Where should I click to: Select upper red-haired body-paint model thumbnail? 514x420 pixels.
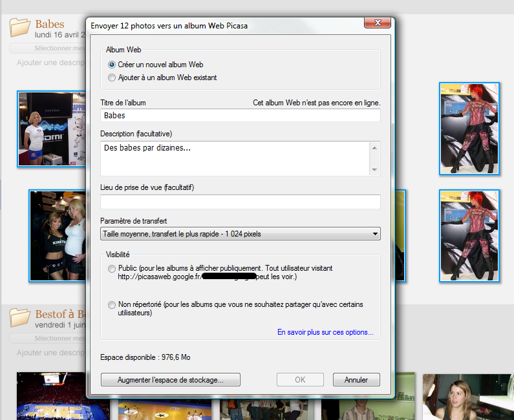(469, 129)
